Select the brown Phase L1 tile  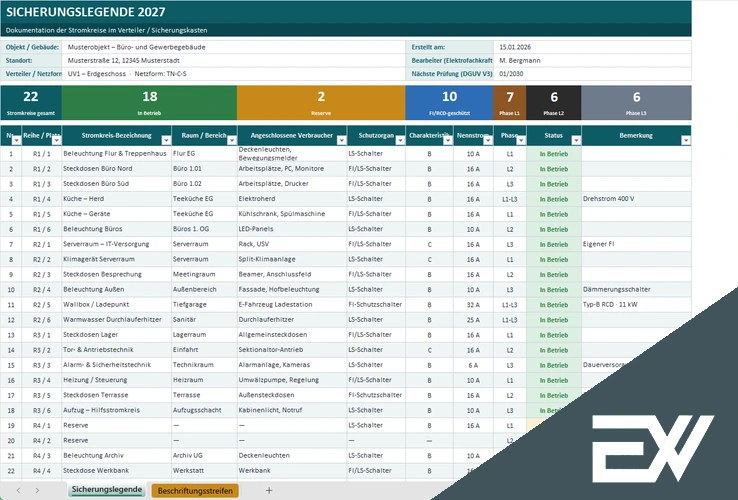pyautogui.click(x=510, y=103)
